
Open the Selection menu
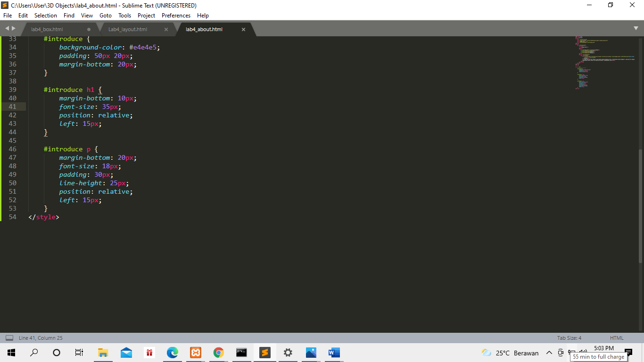tap(46, 16)
